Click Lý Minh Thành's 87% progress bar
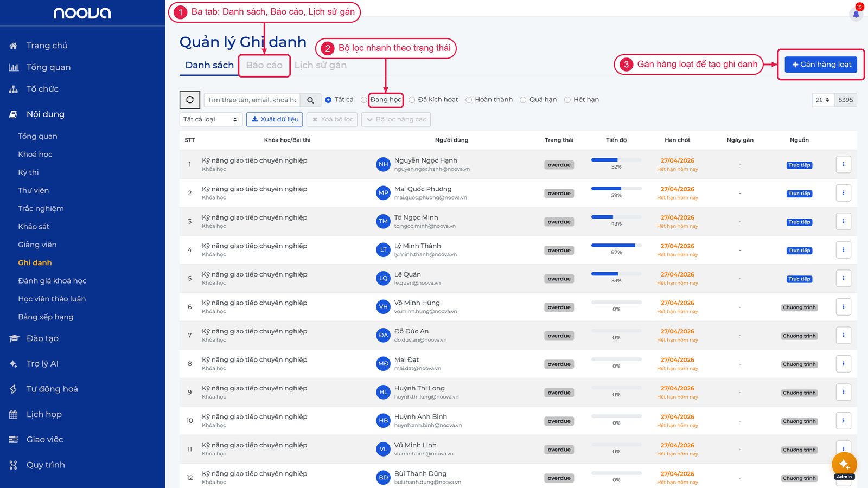Image resolution: width=868 pixels, height=488 pixels. tap(616, 246)
